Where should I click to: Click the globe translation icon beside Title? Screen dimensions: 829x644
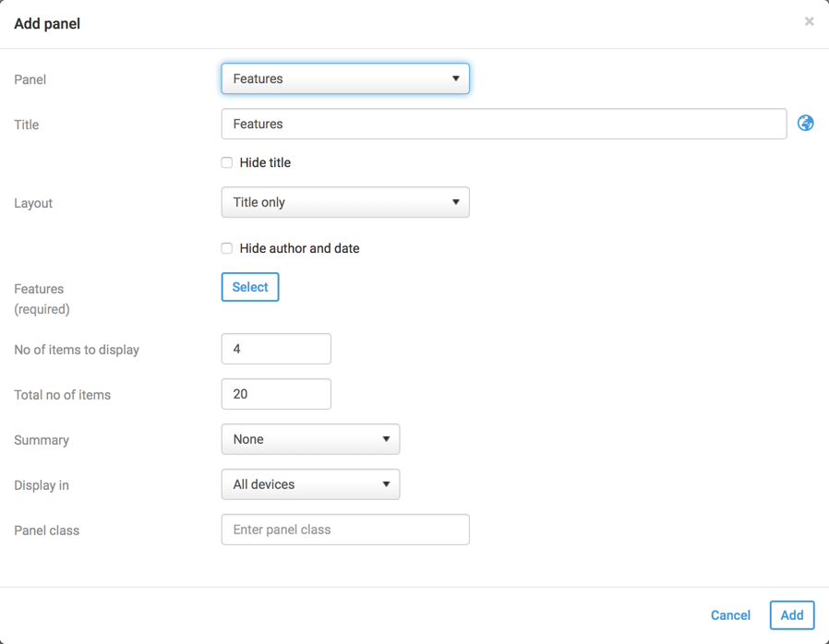point(806,123)
